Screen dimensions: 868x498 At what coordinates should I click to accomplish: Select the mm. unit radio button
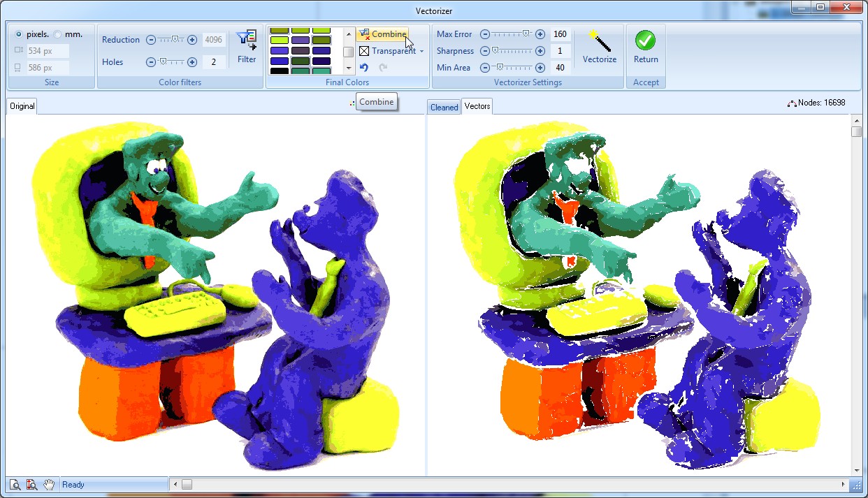[x=57, y=34]
